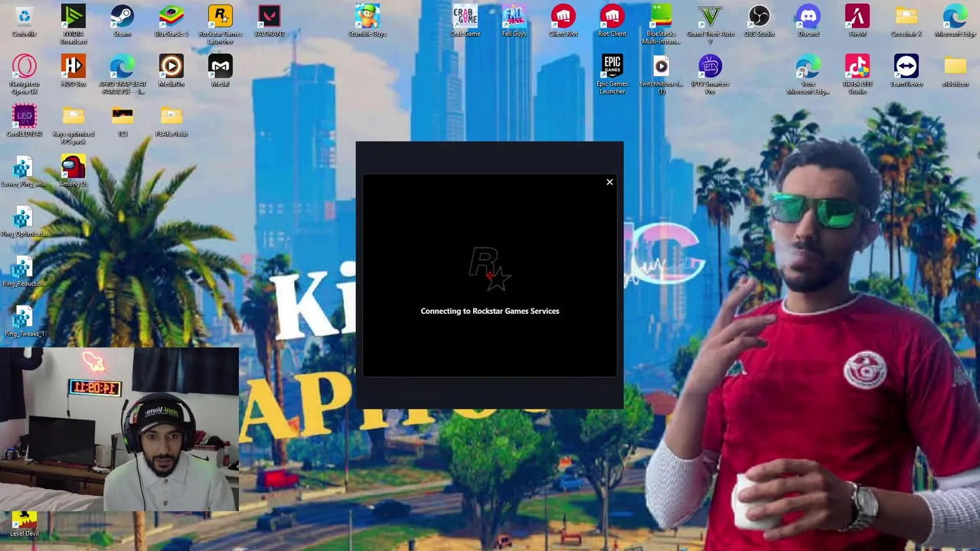Click the Rockstar logo in the loading dialog

pyautogui.click(x=490, y=269)
